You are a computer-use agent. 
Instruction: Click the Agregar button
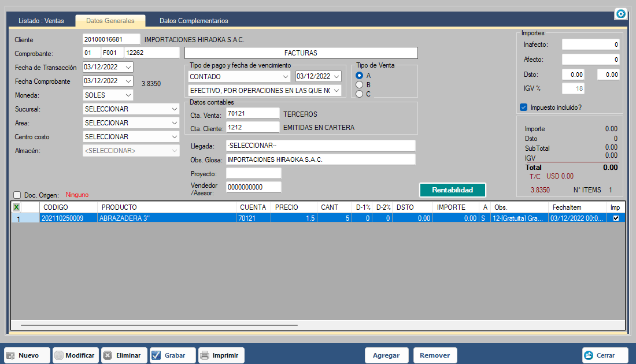(x=386, y=355)
